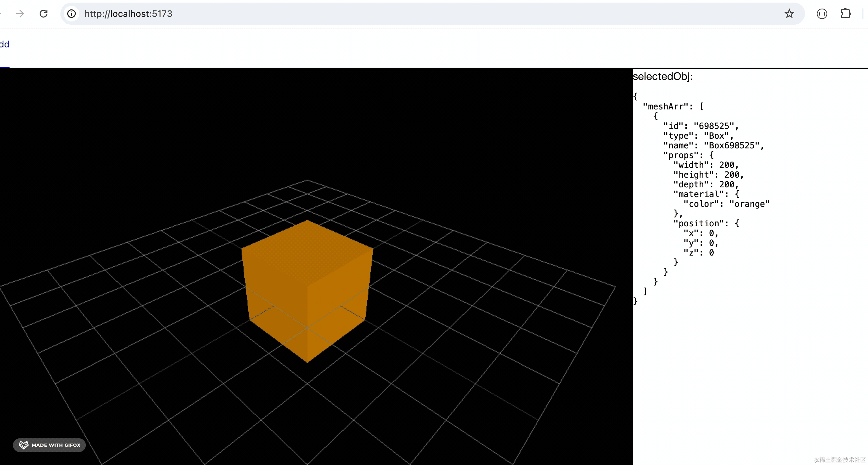View site information icon in address bar

[x=71, y=13]
